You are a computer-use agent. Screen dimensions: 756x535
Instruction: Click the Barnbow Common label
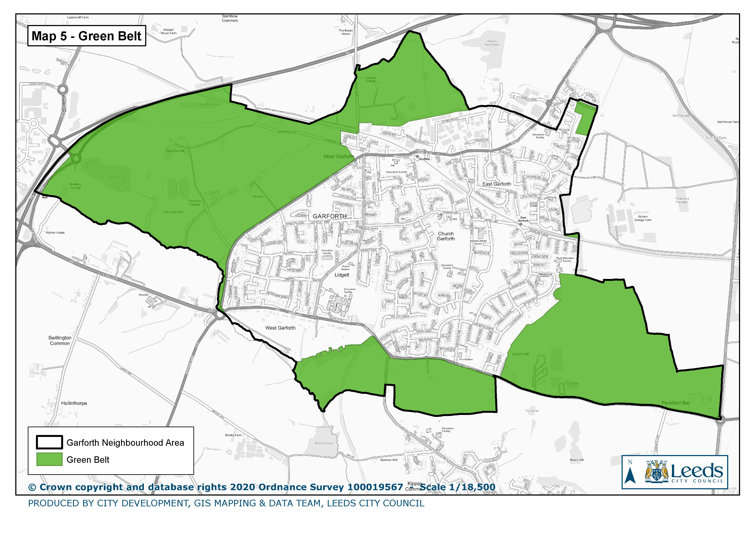(x=230, y=19)
